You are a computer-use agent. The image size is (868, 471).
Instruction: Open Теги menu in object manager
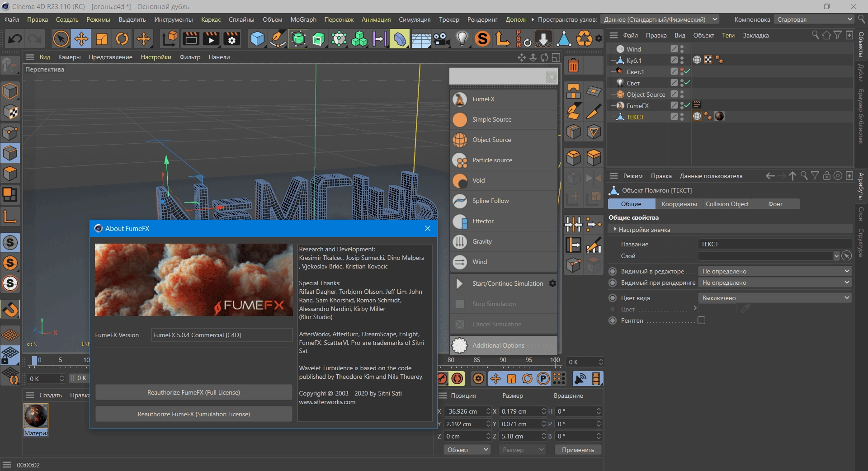pos(728,35)
